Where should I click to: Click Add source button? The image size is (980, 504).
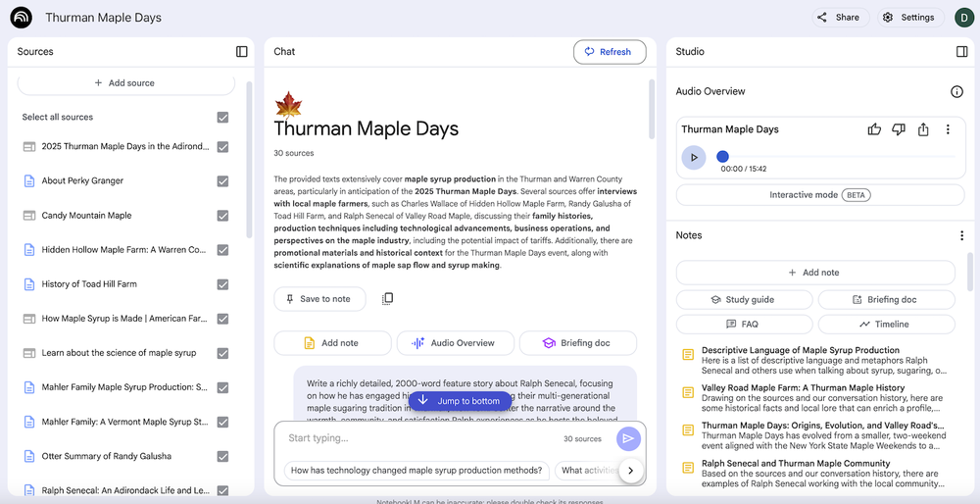[x=125, y=83]
